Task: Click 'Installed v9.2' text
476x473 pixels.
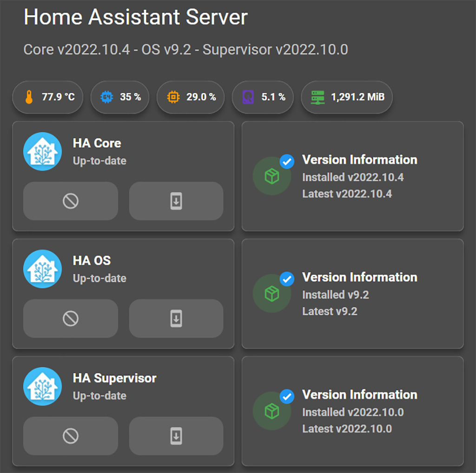Action: pyautogui.click(x=336, y=295)
